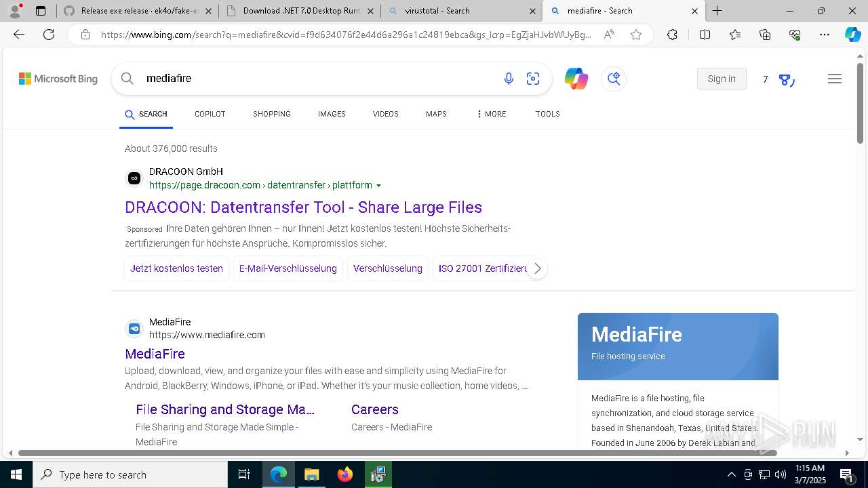Open colorful Copilot icon beside search box
The image size is (868, 488).
576,79
